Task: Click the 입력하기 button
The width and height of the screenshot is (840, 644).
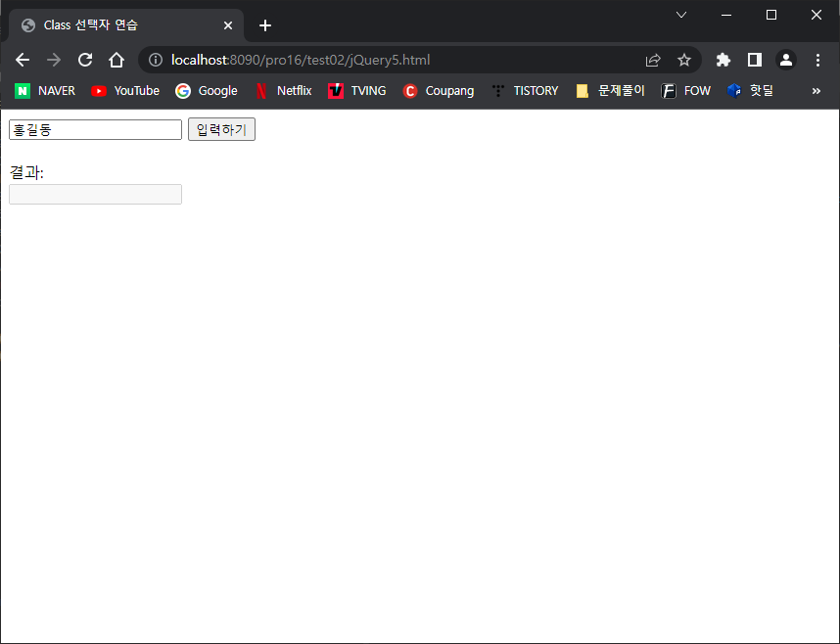Action: click(x=221, y=129)
